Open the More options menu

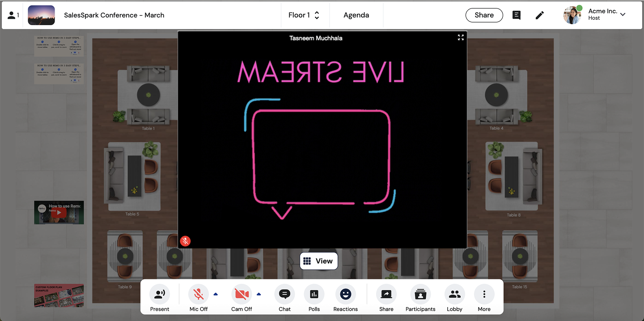click(x=484, y=295)
